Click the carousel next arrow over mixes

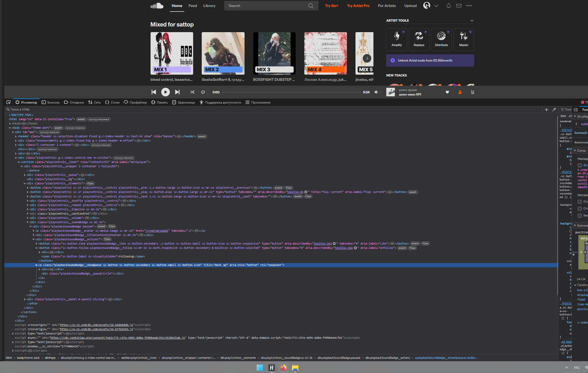(367, 58)
